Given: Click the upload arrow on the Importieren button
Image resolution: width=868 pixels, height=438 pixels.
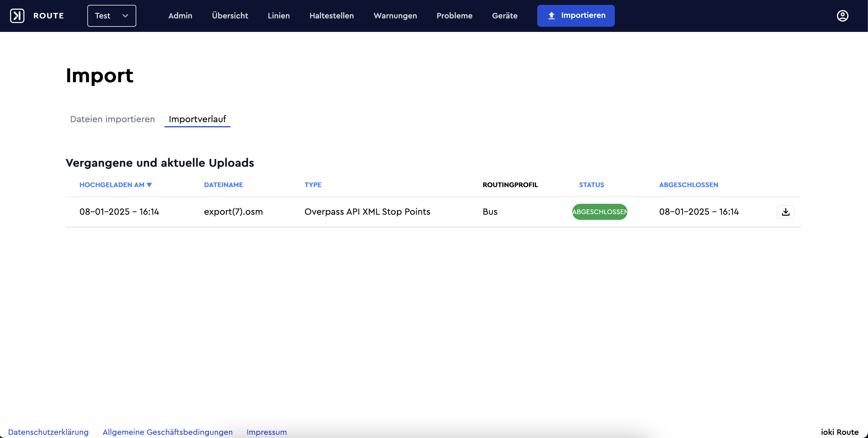Looking at the screenshot, I should (551, 16).
